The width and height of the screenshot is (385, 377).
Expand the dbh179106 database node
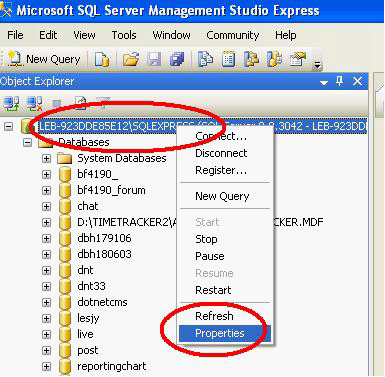pyautogui.click(x=46, y=238)
